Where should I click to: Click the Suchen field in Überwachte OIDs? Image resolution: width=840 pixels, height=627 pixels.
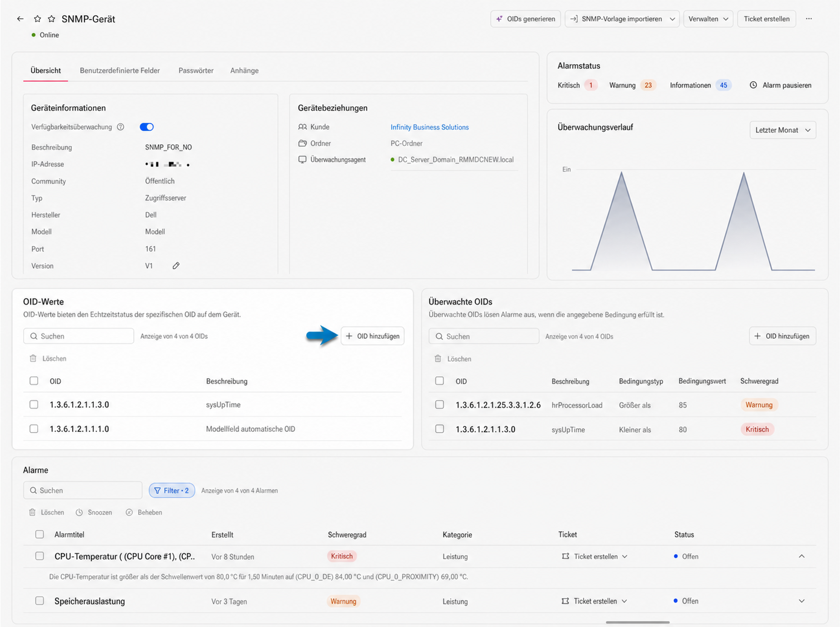click(x=484, y=336)
